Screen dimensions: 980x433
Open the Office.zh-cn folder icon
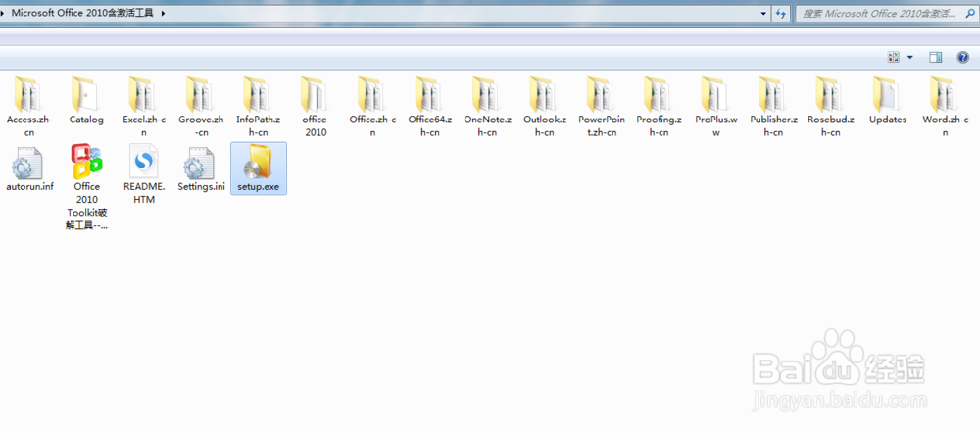[x=372, y=94]
